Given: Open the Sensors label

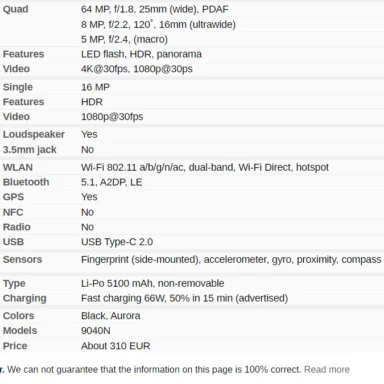Looking at the screenshot, I should click(x=22, y=259).
